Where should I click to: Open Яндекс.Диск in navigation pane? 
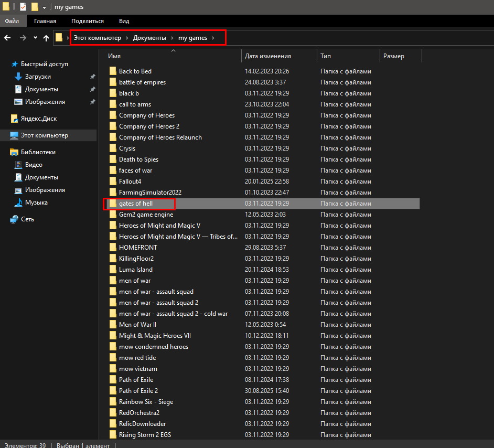click(x=39, y=119)
